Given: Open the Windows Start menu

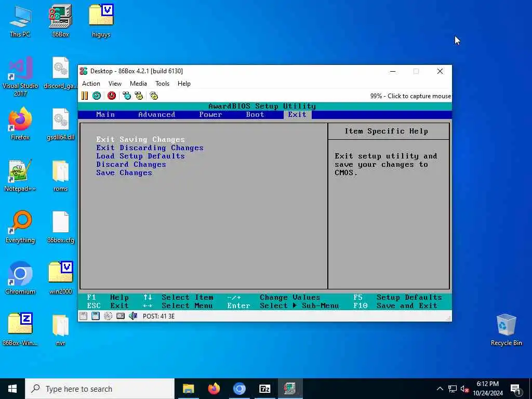Looking at the screenshot, I should coord(12,389).
